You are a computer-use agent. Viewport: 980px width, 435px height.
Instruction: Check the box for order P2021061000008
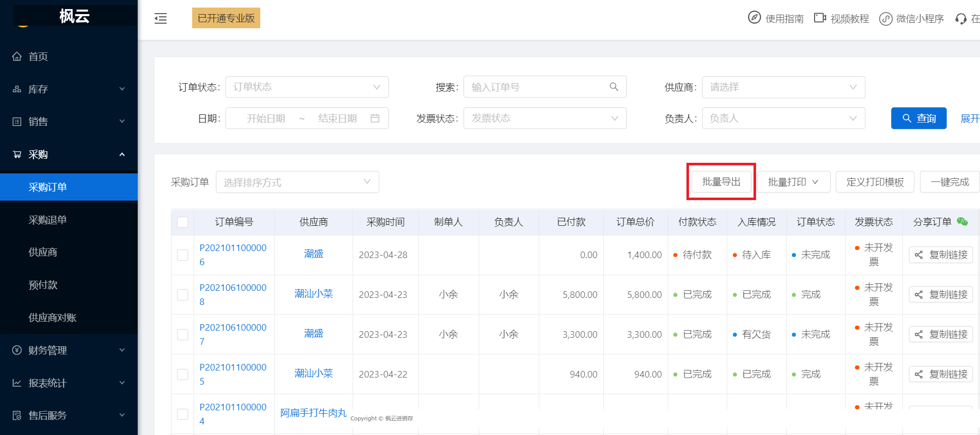pyautogui.click(x=183, y=295)
